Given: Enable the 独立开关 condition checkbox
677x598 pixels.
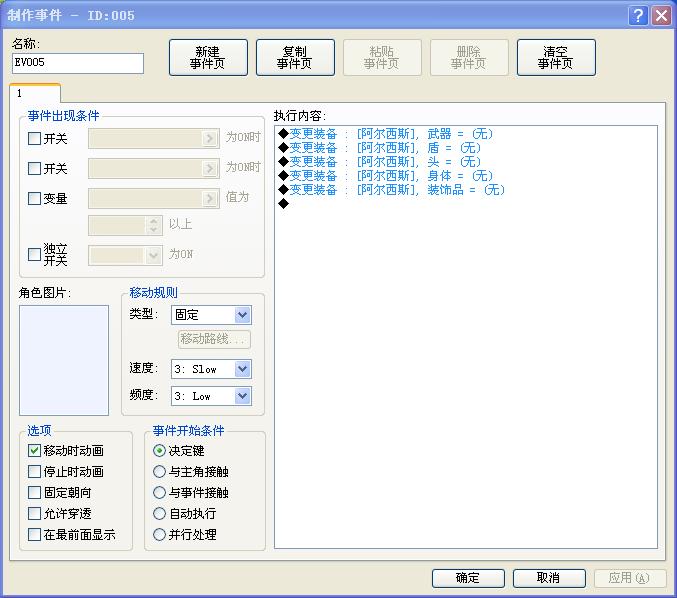Looking at the screenshot, I should pos(34,254).
